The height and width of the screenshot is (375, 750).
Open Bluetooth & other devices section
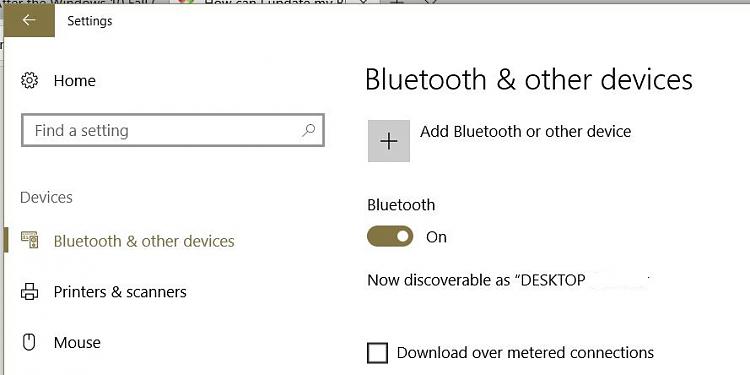tap(144, 241)
